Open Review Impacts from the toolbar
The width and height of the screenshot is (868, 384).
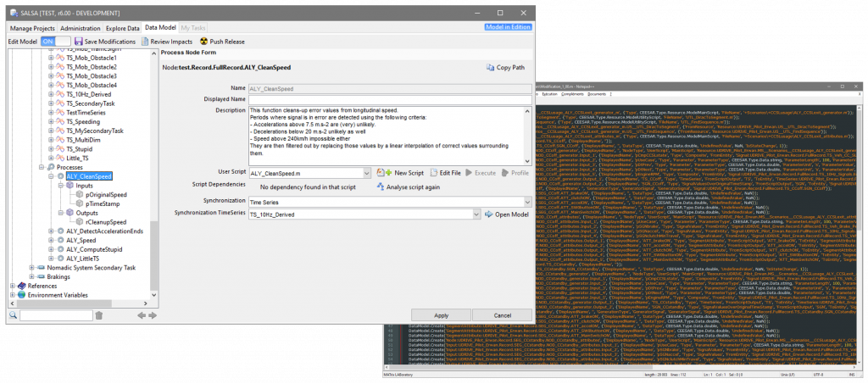pos(146,41)
